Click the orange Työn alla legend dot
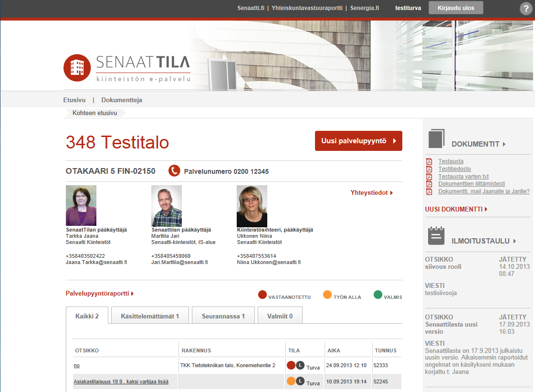 coord(327,295)
